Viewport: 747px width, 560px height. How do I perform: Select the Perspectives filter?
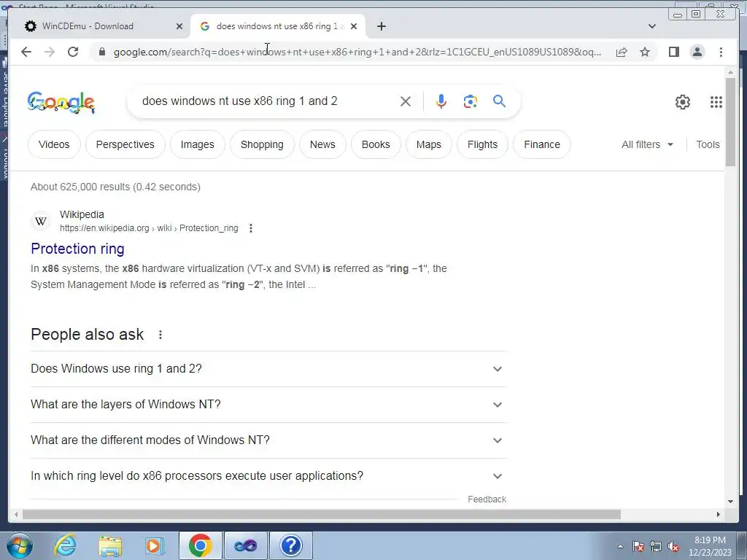125,144
